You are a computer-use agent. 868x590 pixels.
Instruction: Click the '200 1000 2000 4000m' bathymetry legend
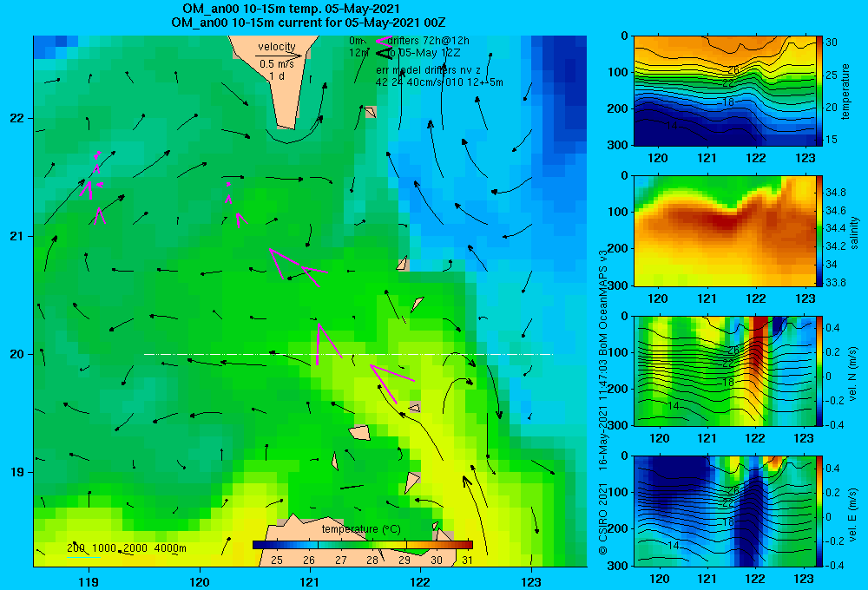(x=127, y=548)
